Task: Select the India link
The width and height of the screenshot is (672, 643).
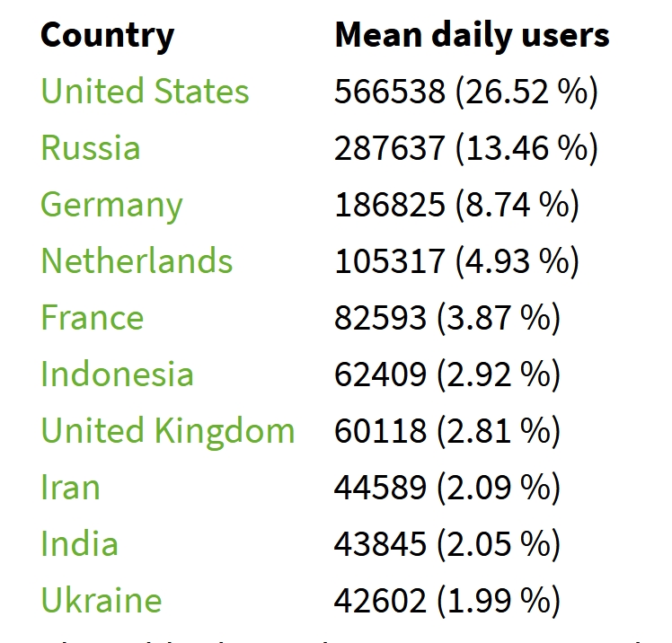Action: [x=79, y=544]
